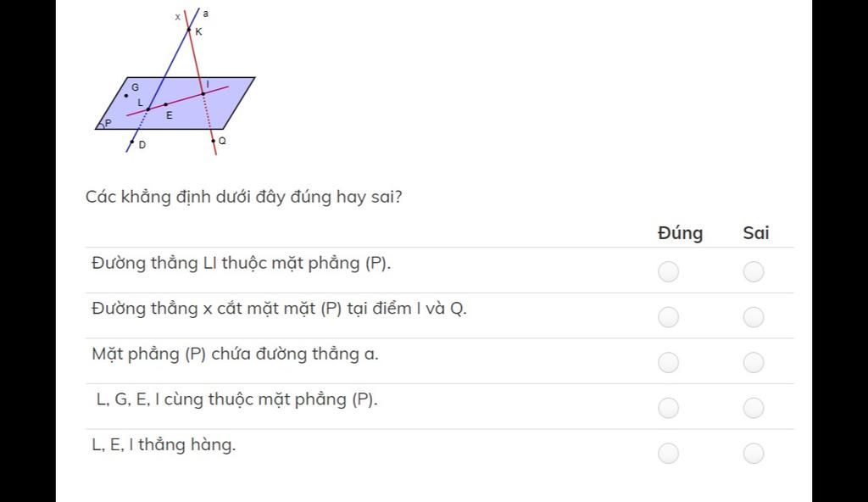Select Sai for 'Đường thẳng x cắt mặt'

tap(754, 317)
